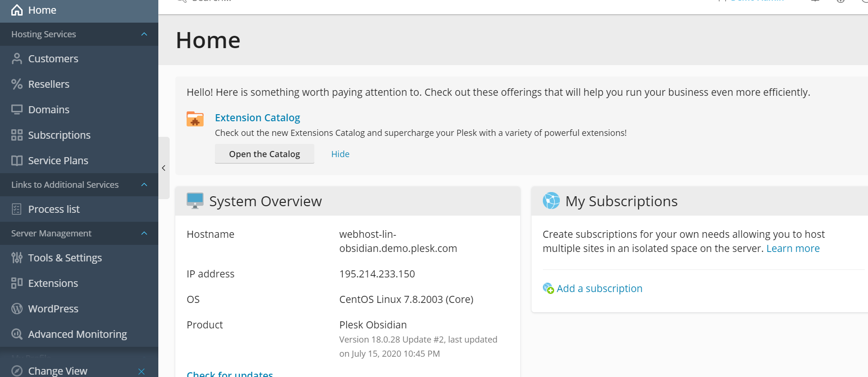Select the IP value 195.214.233.150
The image size is (868, 377).
click(x=377, y=274)
